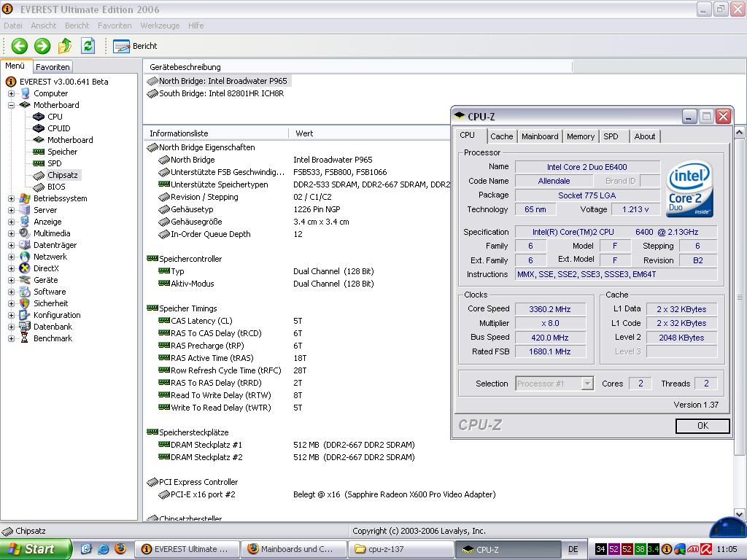747x560 pixels.
Task: Switch to the Mainboard tab in CPU-Z
Action: [540, 136]
